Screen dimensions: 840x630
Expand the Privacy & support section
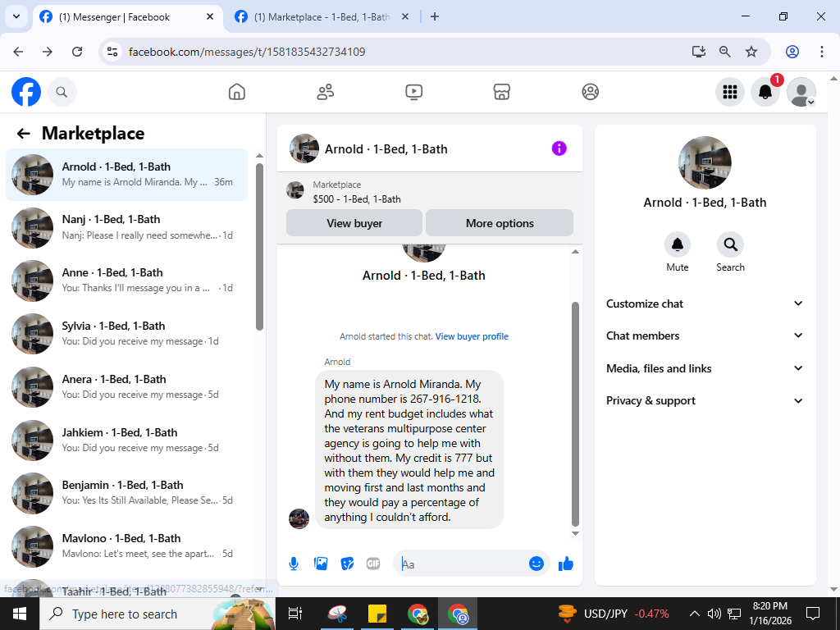pyautogui.click(x=705, y=400)
